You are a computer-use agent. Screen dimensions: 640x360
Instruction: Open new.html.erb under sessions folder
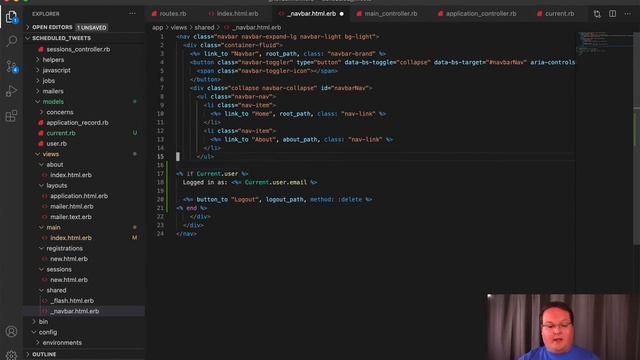pos(69,280)
